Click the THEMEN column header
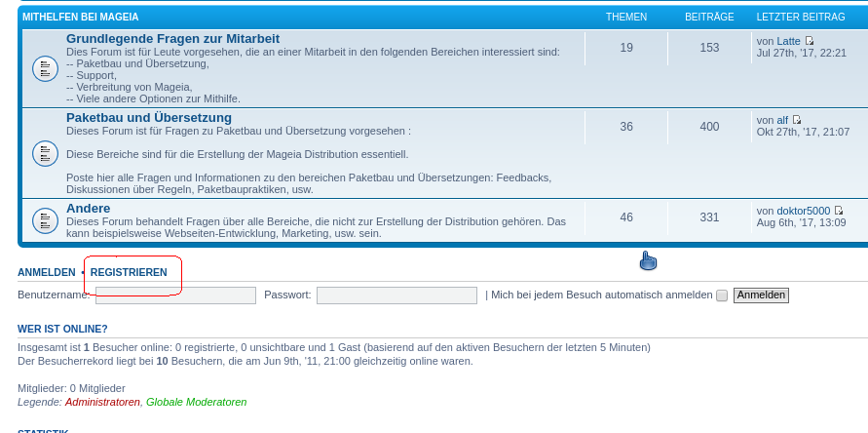This screenshot has width=868, height=433. pos(626,18)
